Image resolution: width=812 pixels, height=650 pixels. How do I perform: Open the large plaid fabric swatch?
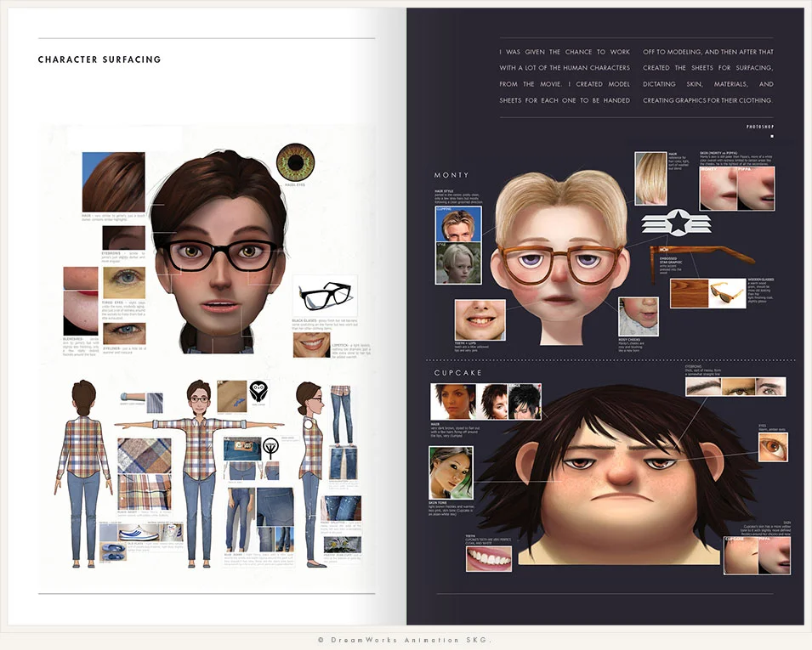coord(145,455)
